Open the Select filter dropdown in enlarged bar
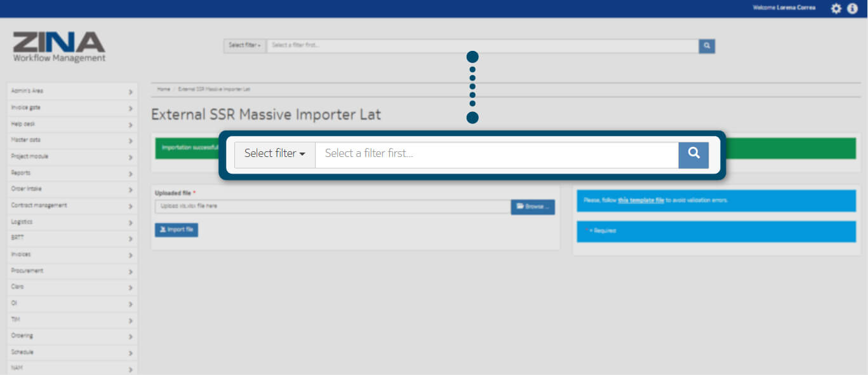The height and width of the screenshot is (375, 868). (274, 154)
